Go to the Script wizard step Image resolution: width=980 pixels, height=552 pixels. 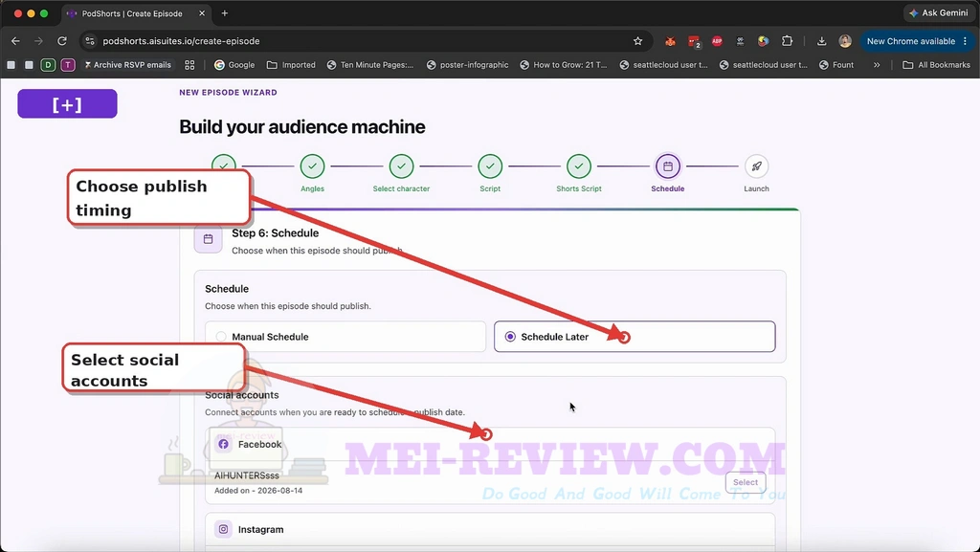click(x=490, y=173)
